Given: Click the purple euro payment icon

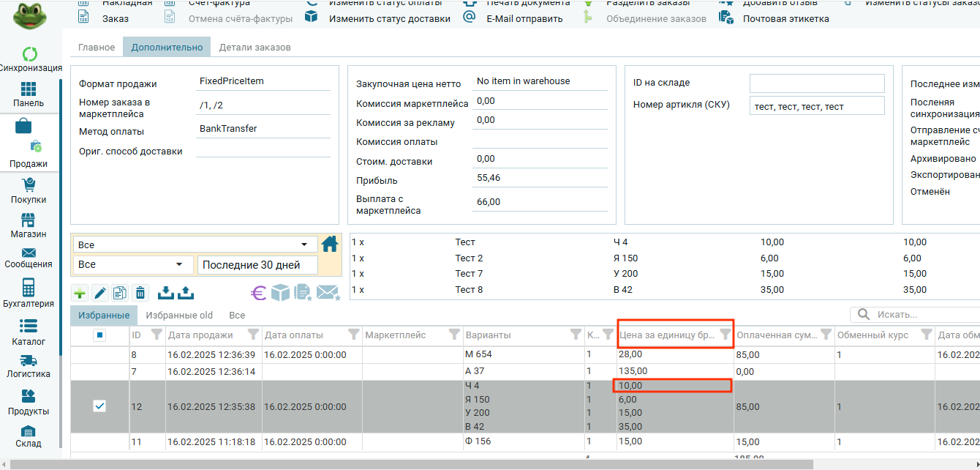Looking at the screenshot, I should point(258,294).
